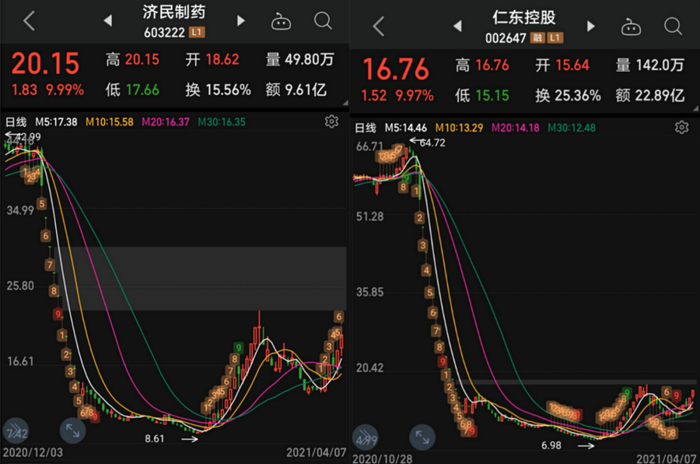Screen dimensions: 700x464
Task: Select the 8.61 low marker on chart
Action: 154,439
